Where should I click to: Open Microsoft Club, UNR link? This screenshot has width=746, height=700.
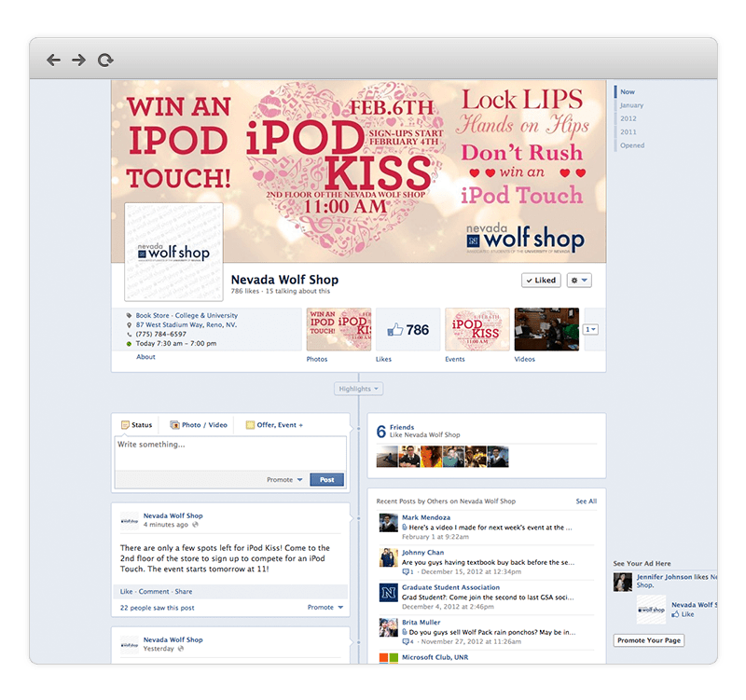[x=435, y=657]
